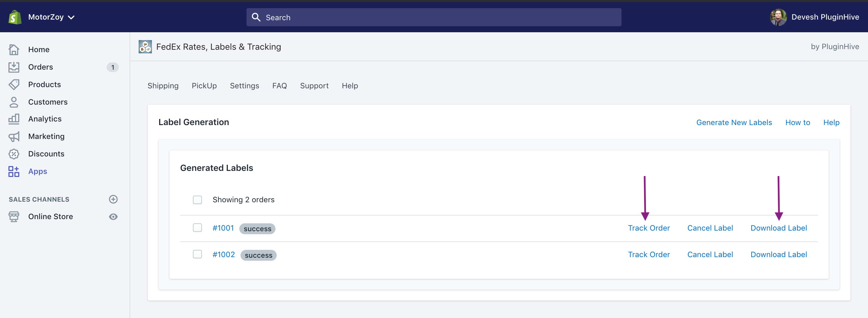Focus the Search input field

(x=434, y=17)
